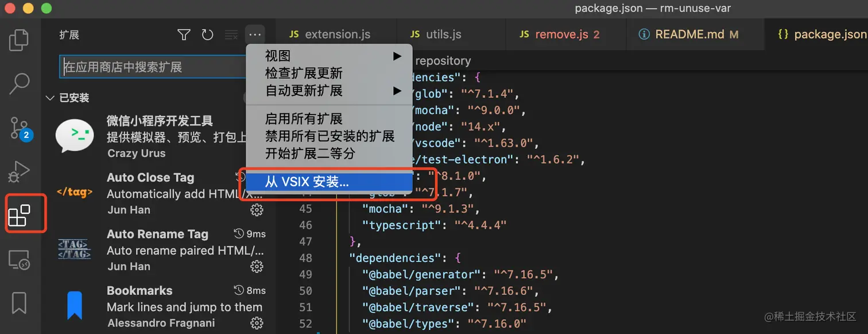868x334 pixels.
Task: Select 检查扩展更新 from the menu
Action: coord(330,73)
